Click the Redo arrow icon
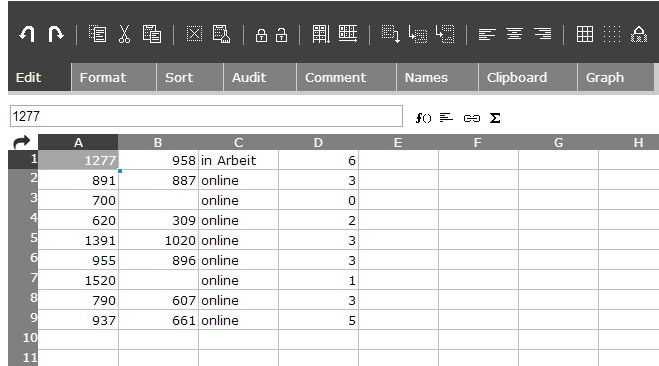 tap(55, 34)
